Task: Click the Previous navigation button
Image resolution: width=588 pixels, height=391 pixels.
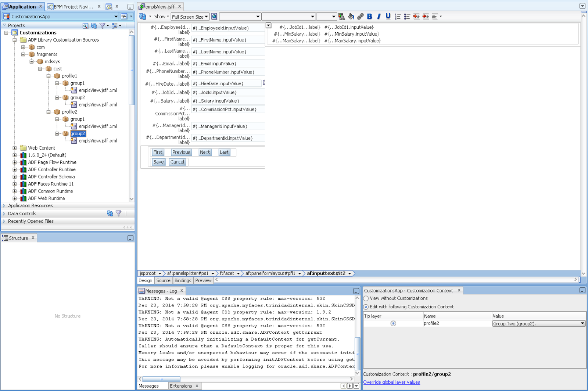Action: tap(181, 152)
